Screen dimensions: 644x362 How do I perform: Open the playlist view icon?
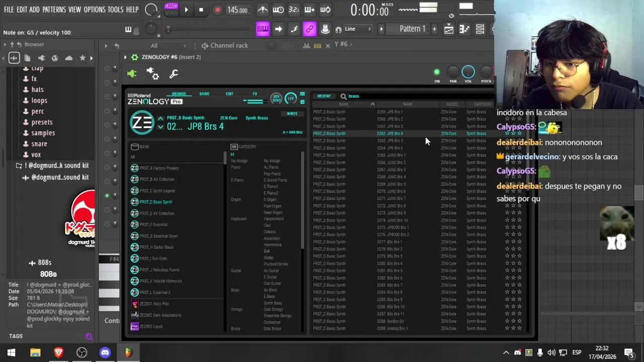[449, 29]
